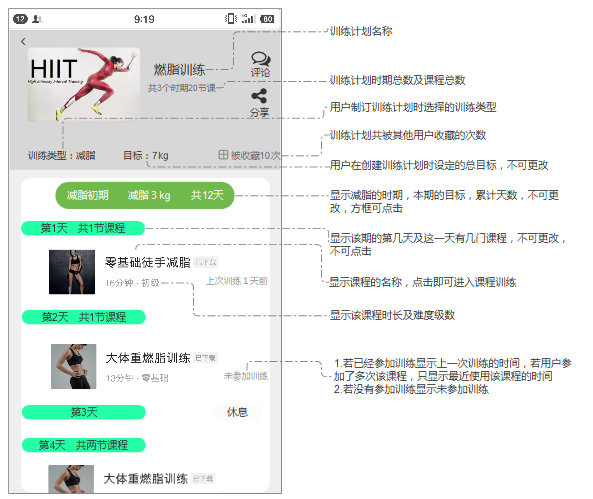Open the course thumbnail under 第4天
Image resolution: width=593 pixels, height=499 pixels.
[71, 478]
